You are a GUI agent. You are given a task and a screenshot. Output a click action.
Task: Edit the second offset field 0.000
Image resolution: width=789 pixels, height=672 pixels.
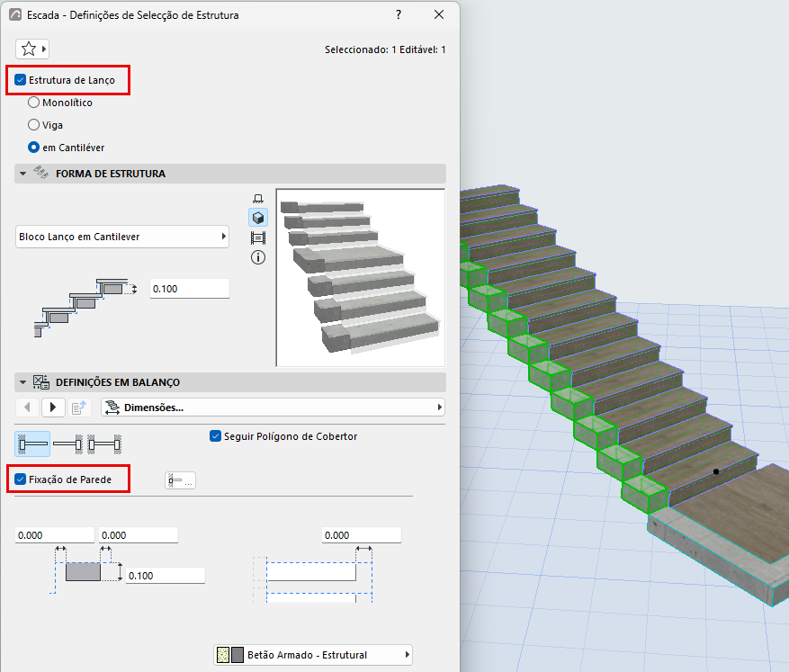click(x=139, y=535)
